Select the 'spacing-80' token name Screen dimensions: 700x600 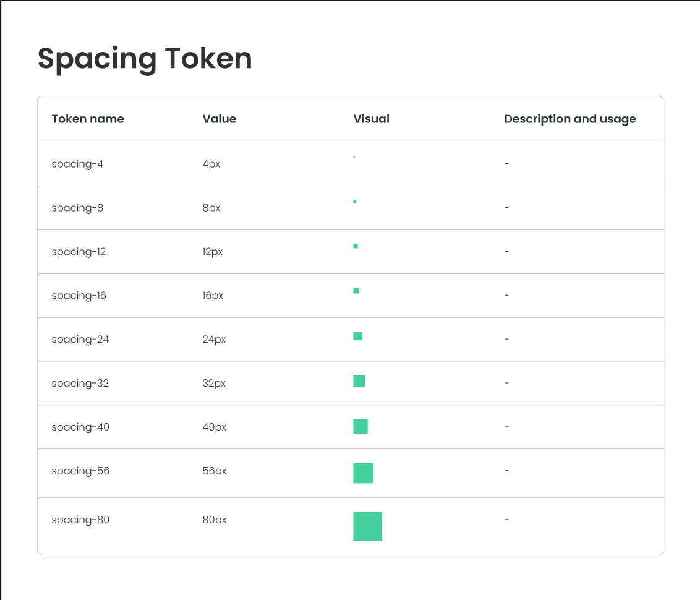click(x=80, y=520)
